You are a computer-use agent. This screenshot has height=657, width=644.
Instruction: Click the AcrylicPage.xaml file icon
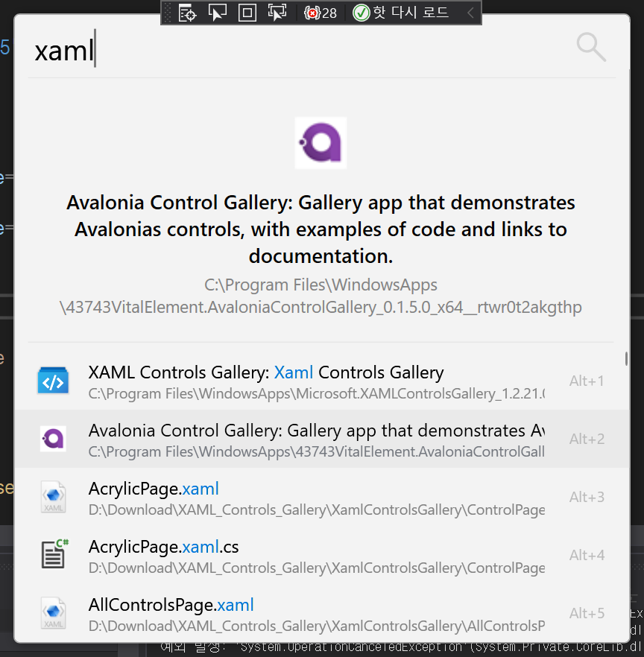click(53, 497)
